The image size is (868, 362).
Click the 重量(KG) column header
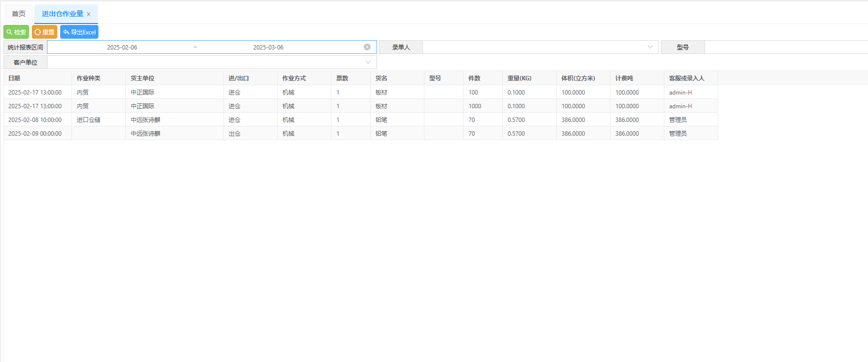[x=519, y=78]
